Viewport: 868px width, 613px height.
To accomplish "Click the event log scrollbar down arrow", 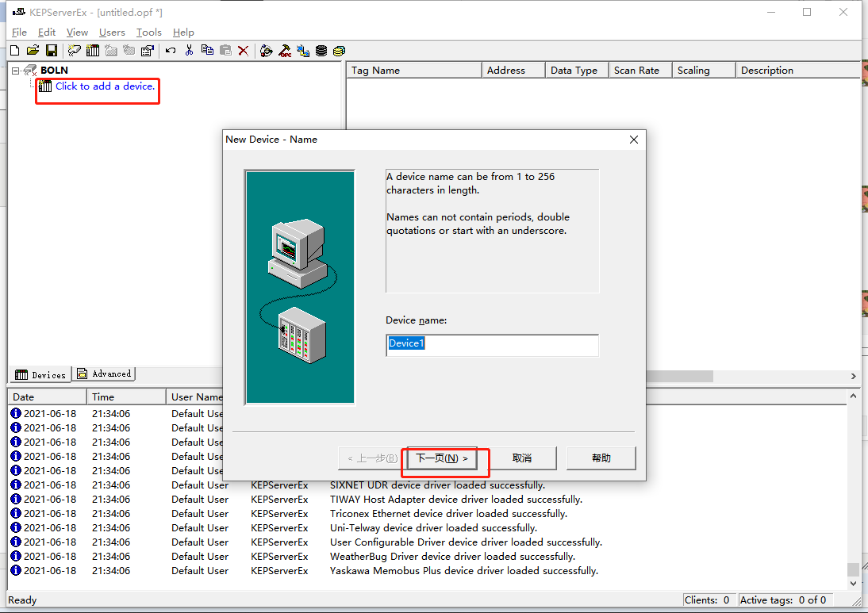I will [x=853, y=583].
